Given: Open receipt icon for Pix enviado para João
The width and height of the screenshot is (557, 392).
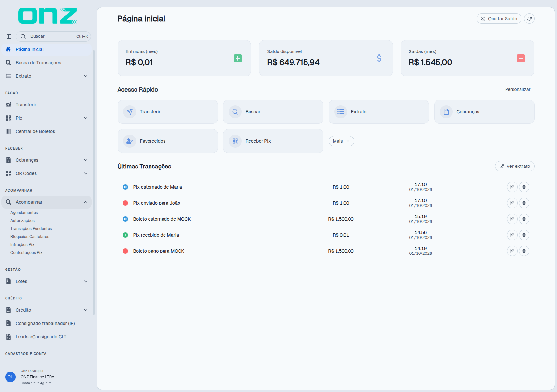Looking at the screenshot, I should (x=512, y=203).
